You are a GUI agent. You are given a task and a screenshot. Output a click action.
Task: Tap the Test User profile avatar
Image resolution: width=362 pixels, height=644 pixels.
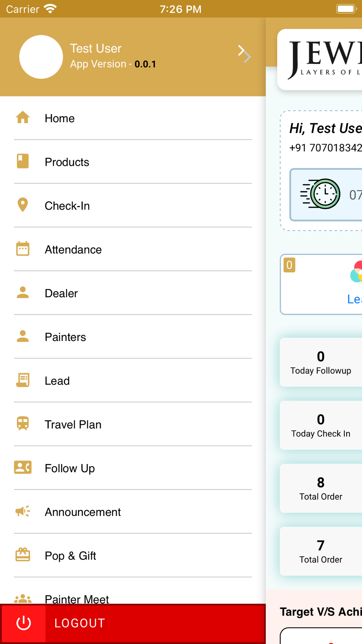(x=41, y=57)
